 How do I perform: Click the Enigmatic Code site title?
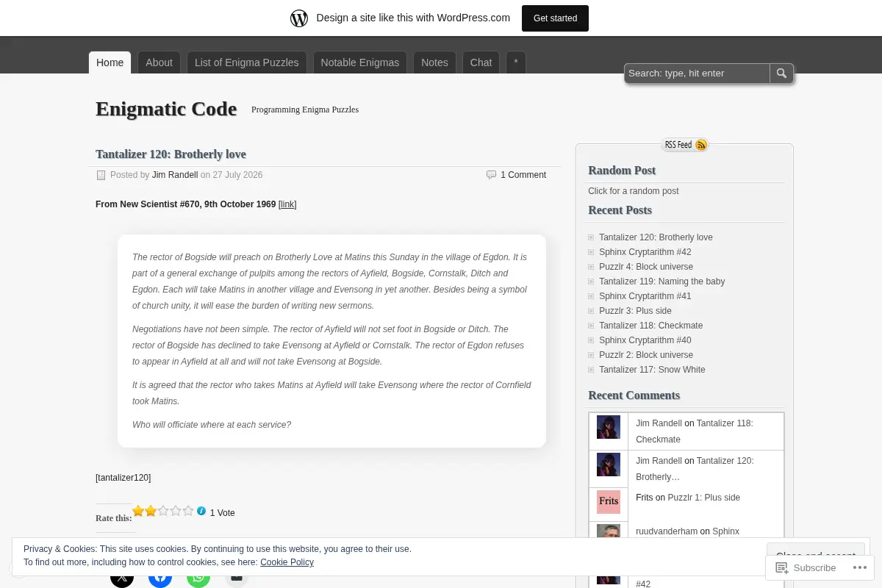(x=166, y=109)
